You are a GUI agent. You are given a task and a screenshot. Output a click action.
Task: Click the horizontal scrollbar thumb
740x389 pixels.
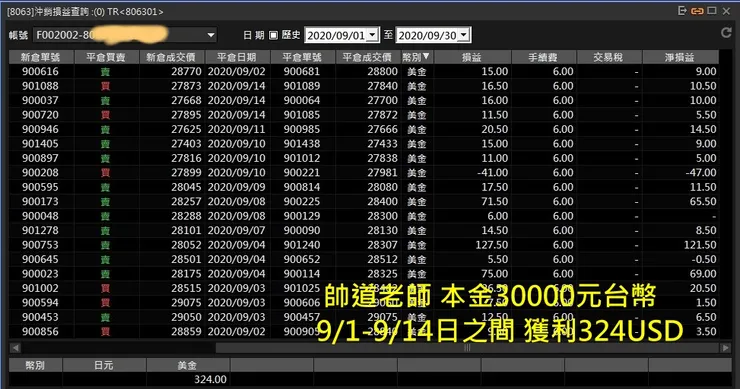point(467,348)
